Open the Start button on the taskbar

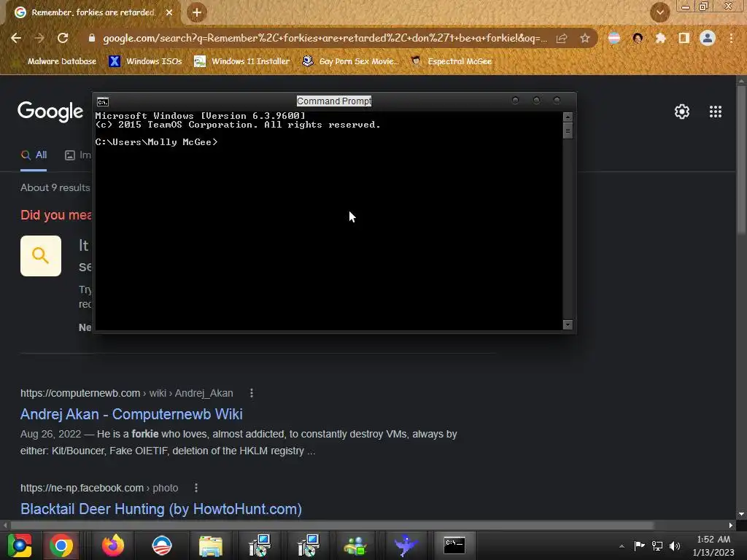click(x=19, y=545)
